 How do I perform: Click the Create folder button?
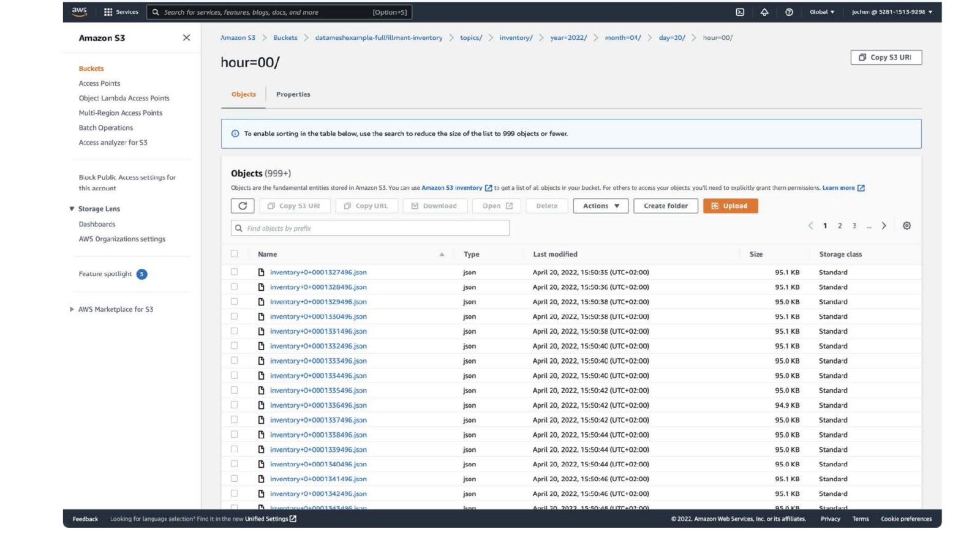pos(666,206)
